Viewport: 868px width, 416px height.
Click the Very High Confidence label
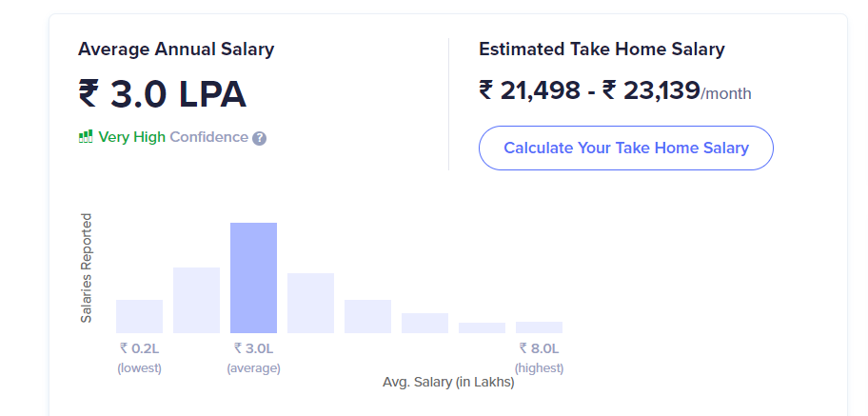(173, 137)
